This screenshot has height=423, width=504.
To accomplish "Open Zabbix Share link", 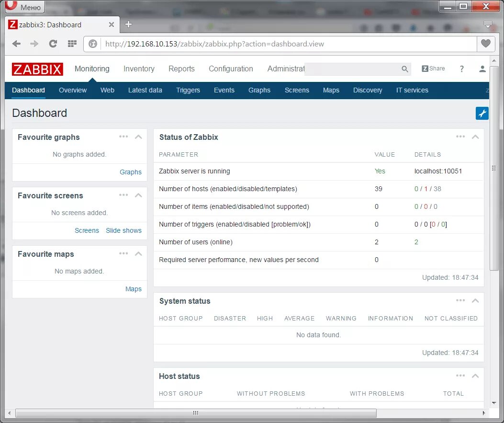I will [433, 69].
